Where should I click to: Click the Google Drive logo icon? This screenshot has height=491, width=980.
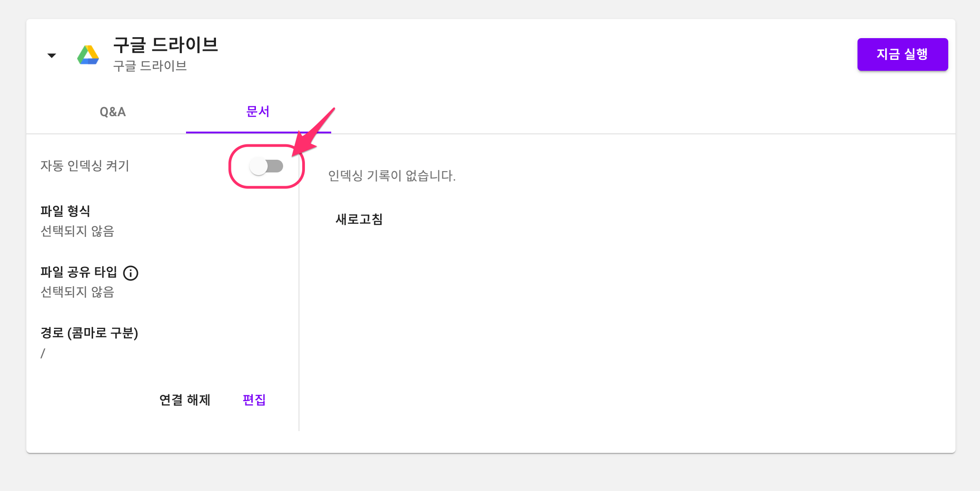(x=88, y=55)
